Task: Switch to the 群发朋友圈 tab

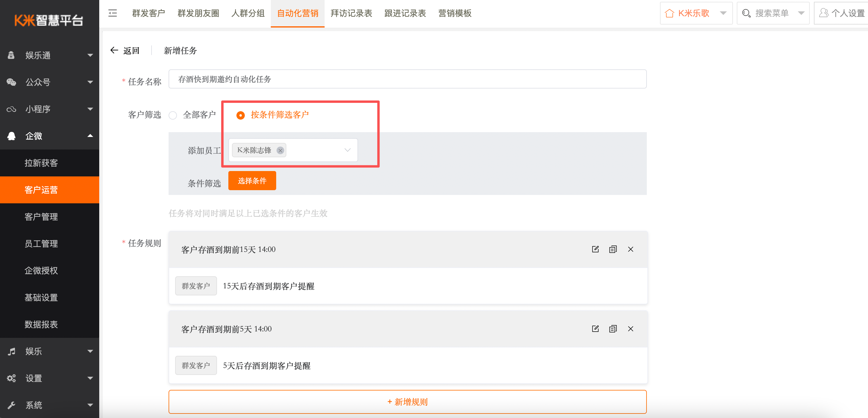Action: click(x=198, y=13)
